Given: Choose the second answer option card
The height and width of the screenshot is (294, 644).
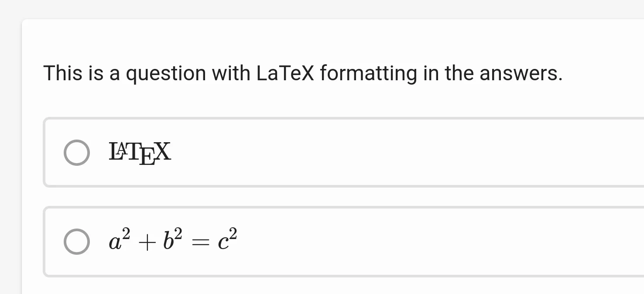Looking at the screenshot, I should click(x=349, y=241).
